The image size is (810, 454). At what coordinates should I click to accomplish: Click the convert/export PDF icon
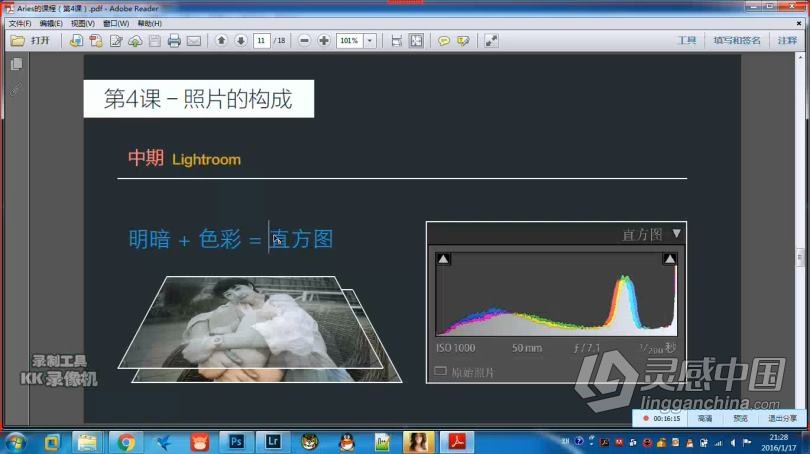[96, 40]
